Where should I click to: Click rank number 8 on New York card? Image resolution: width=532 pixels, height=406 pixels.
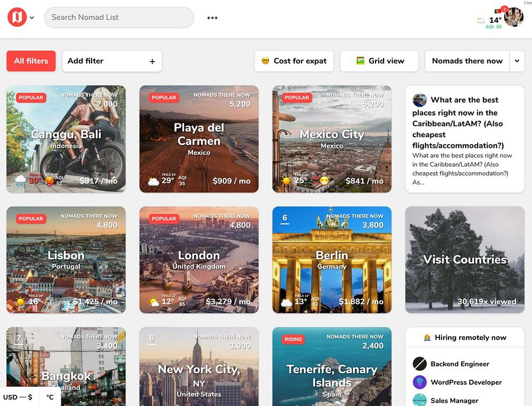[x=152, y=338]
